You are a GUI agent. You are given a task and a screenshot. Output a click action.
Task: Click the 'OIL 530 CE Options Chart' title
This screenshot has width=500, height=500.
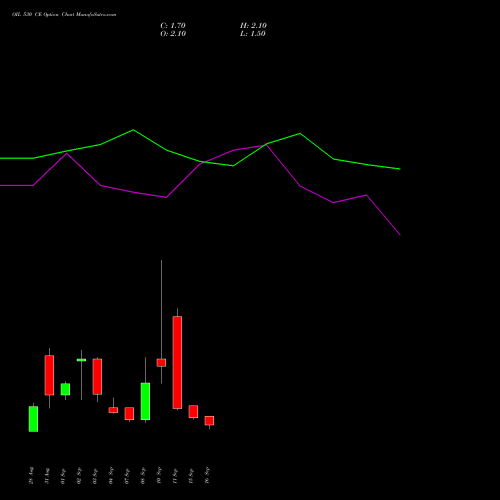64,15
